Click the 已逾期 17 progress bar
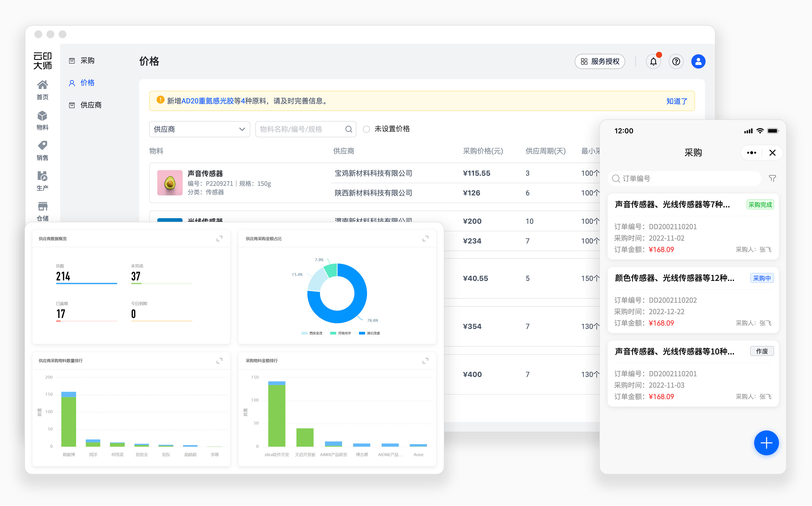Screen dimensions: 812x506 coord(87,321)
